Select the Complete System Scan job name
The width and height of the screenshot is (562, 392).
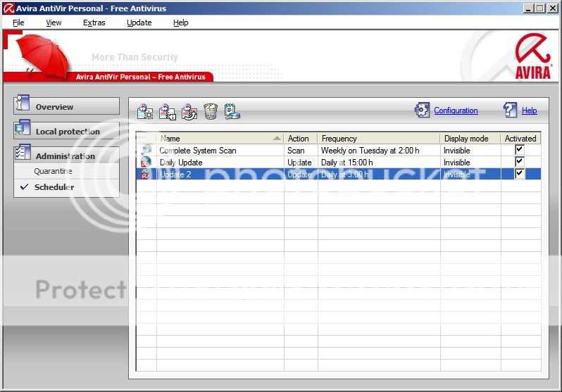[x=198, y=151]
